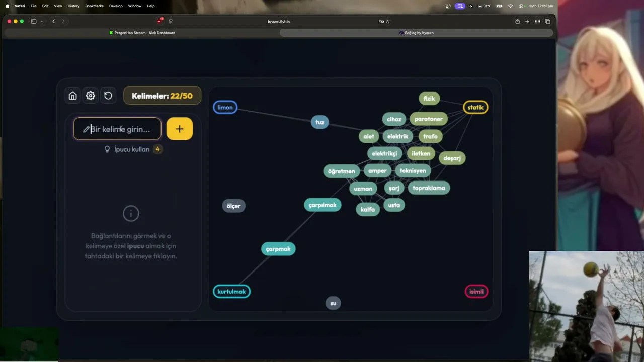Open the Edit menu
The width and height of the screenshot is (644, 362).
45,6
